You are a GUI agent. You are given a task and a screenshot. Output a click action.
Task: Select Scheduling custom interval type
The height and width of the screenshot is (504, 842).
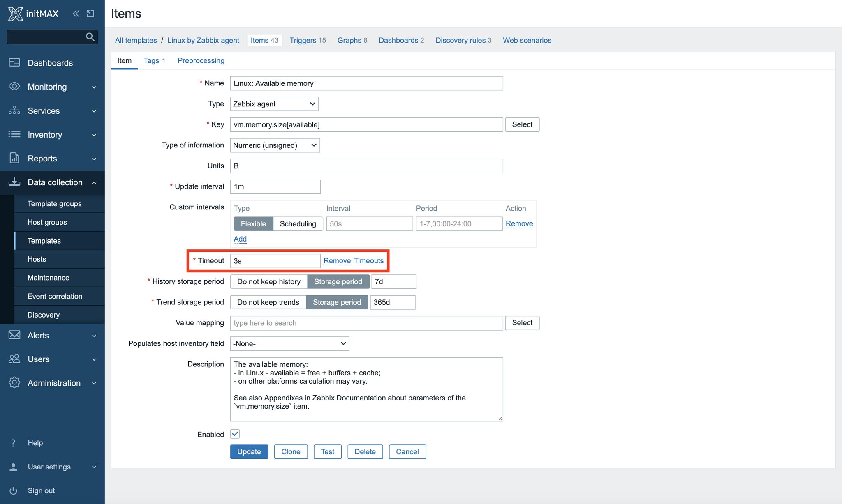298,224
